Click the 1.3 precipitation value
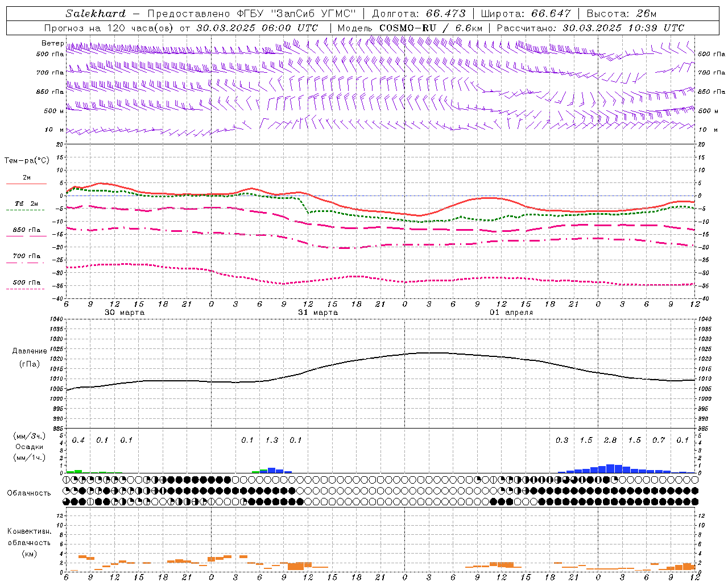 272,440
